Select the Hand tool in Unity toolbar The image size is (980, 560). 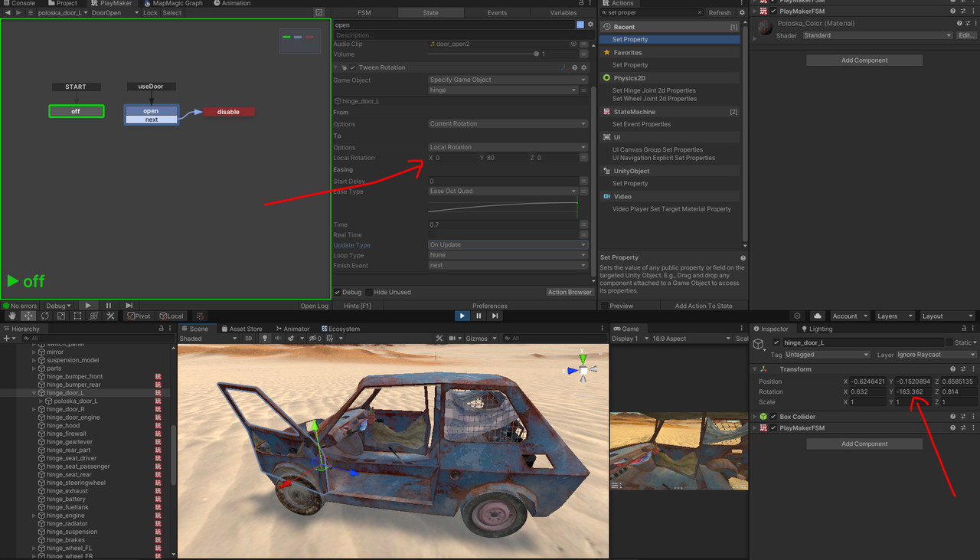12,316
